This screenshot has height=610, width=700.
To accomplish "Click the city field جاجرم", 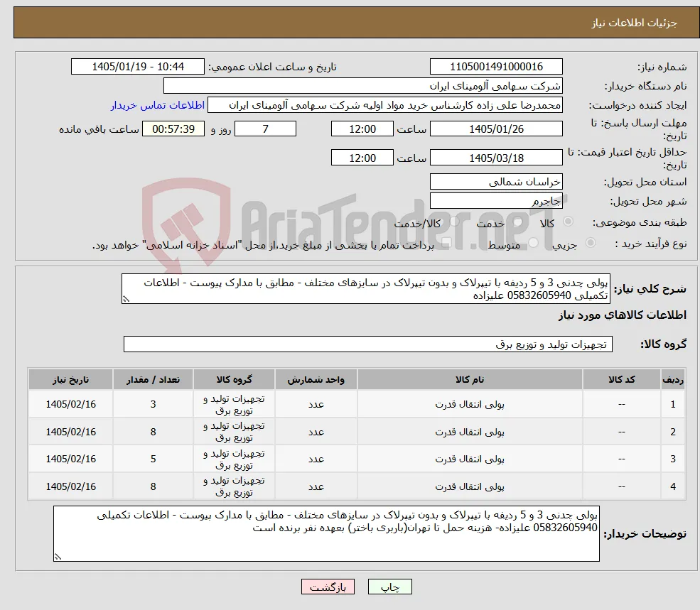I will (x=496, y=201).
